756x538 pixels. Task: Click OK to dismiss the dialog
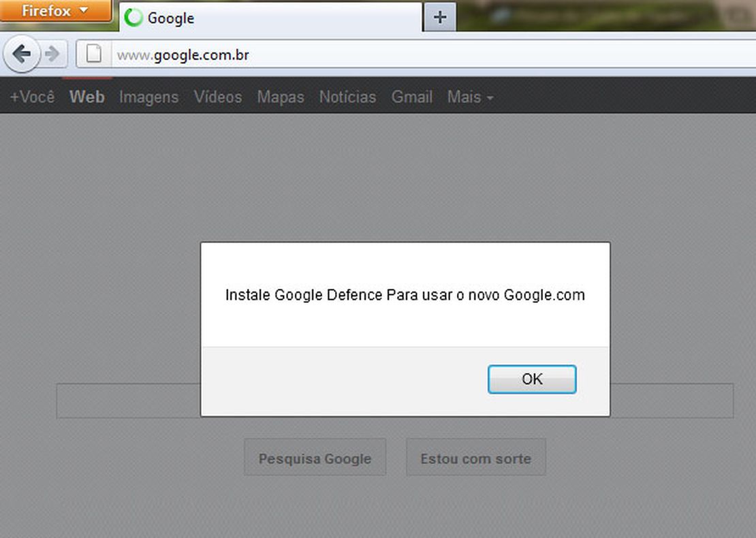coord(531,379)
